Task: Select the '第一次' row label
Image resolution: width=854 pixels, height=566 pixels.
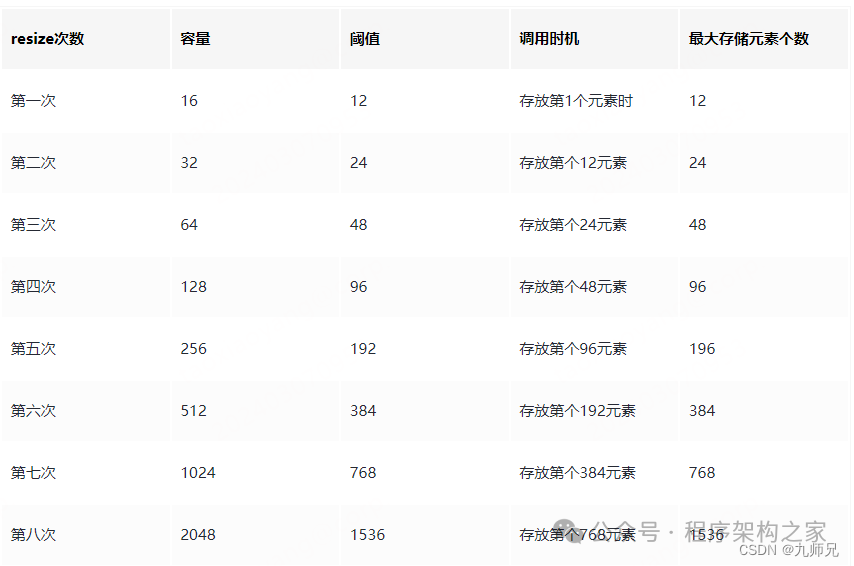Action: click(33, 101)
